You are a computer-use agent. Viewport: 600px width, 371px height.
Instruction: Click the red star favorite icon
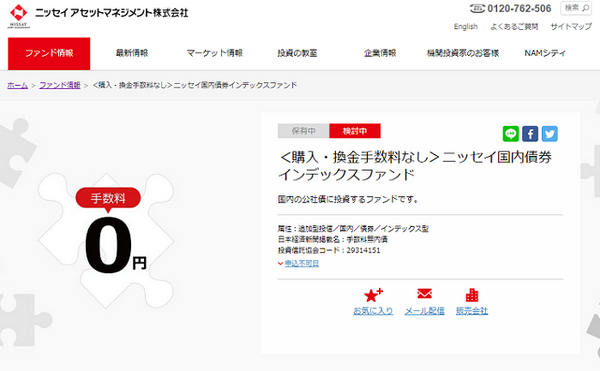373,295
